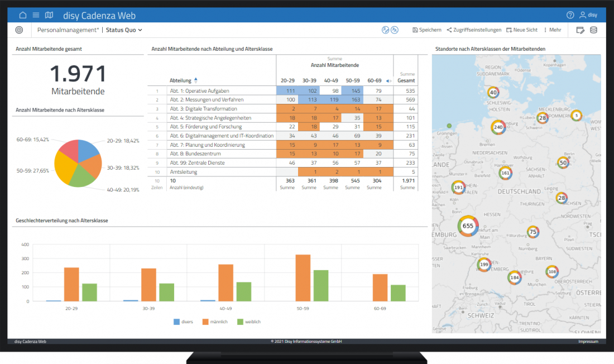Image resolution: width=614 pixels, height=364 pixels.
Task: Collapse columns using the arrow beside 60-69 header
Action: pyautogui.click(x=387, y=80)
